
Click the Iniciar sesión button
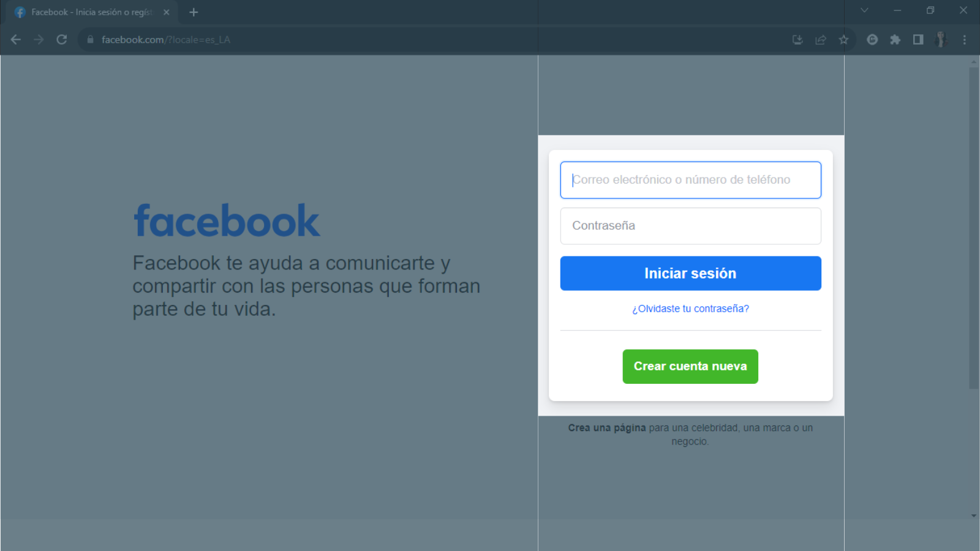click(690, 273)
